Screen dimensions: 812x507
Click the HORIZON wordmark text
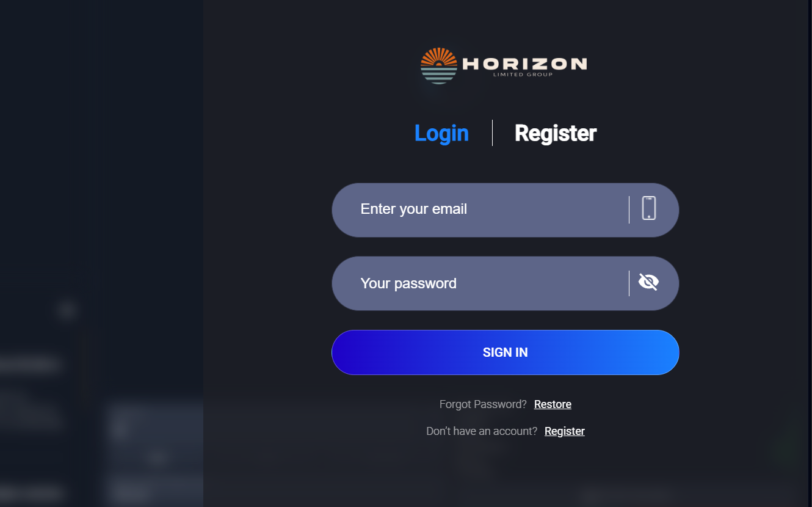[524, 64]
